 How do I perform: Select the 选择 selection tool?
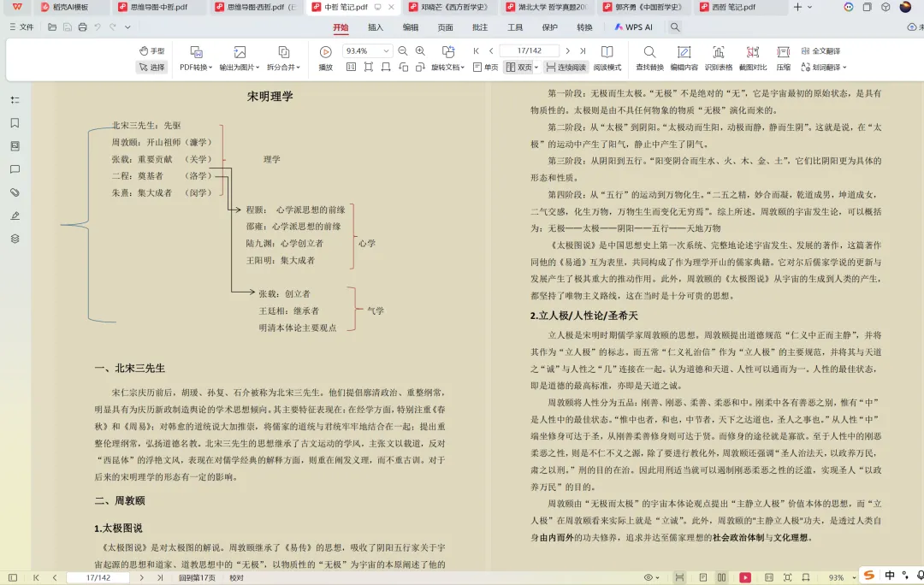tap(152, 68)
